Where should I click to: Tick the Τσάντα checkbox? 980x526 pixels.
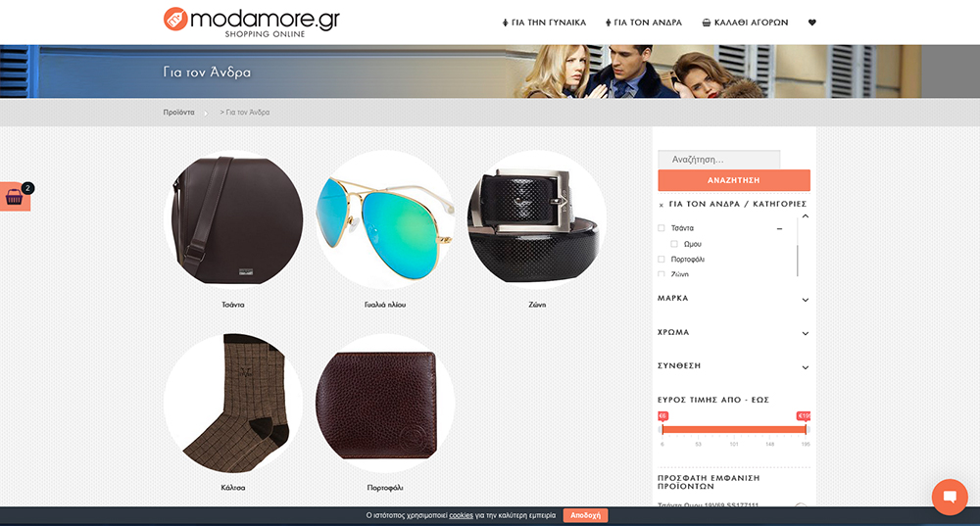[x=661, y=228]
